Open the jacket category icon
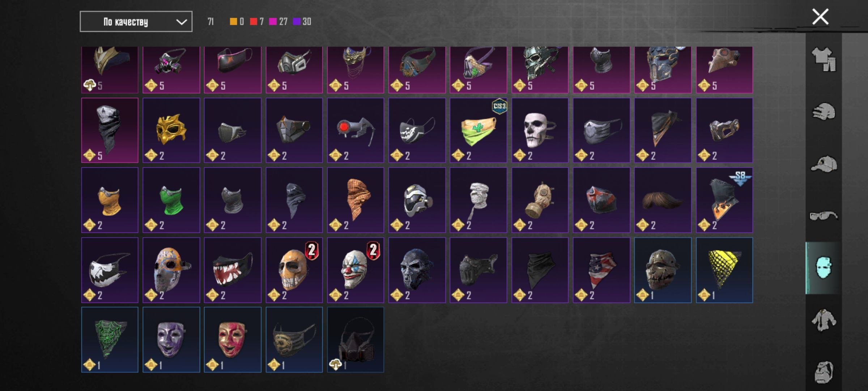Image resolution: width=868 pixels, height=391 pixels. click(x=824, y=320)
